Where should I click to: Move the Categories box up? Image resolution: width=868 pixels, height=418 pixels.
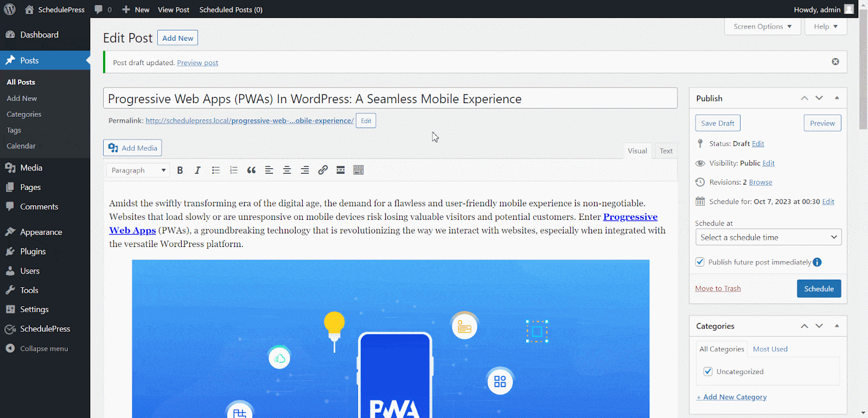point(805,326)
